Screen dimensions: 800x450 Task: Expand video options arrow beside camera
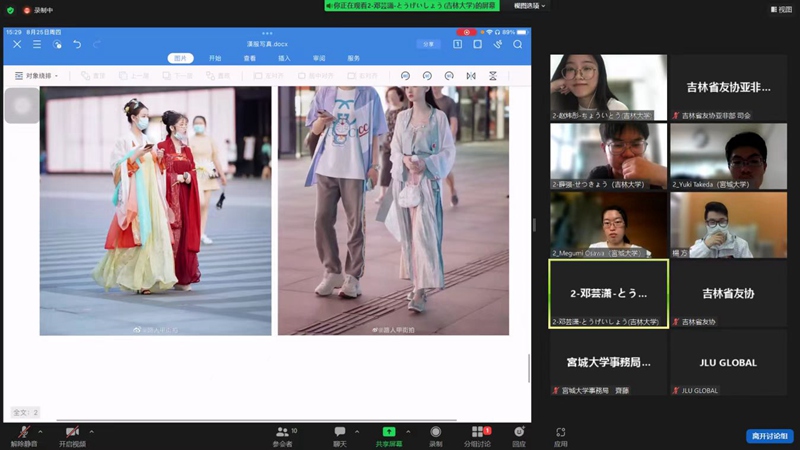tap(91, 431)
